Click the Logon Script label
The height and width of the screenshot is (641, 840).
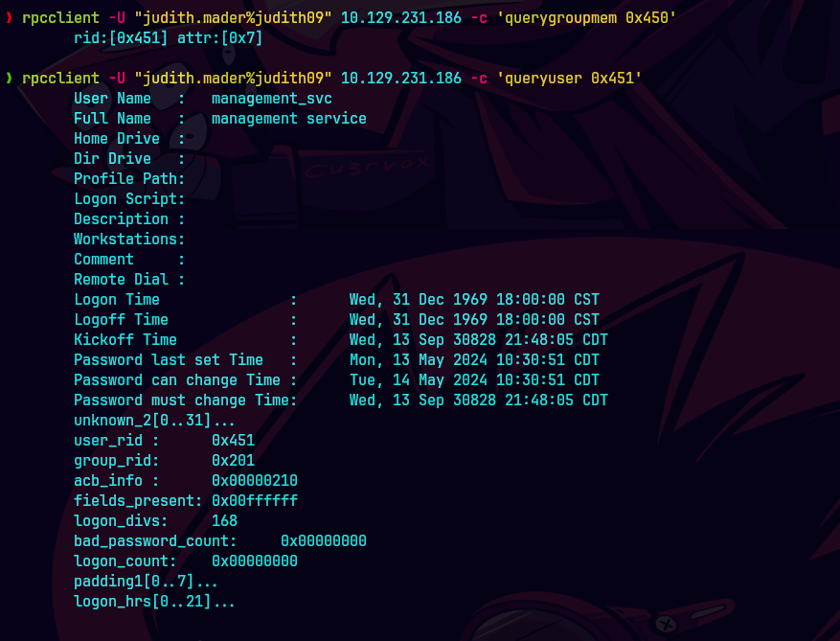129,199
